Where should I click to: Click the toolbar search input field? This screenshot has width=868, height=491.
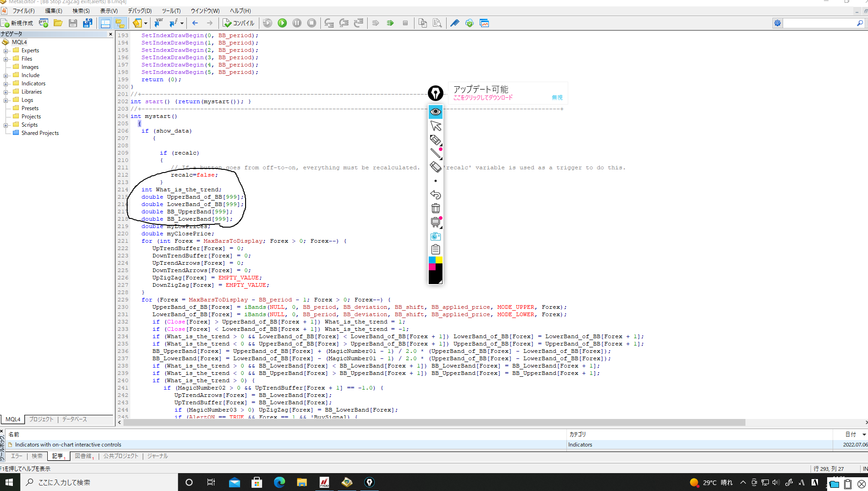pyautogui.click(x=819, y=23)
